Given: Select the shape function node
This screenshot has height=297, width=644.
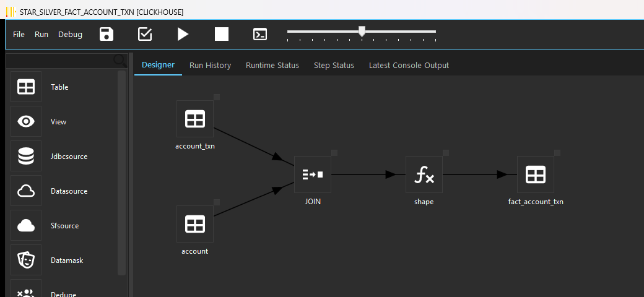Looking at the screenshot, I should pos(424,174).
